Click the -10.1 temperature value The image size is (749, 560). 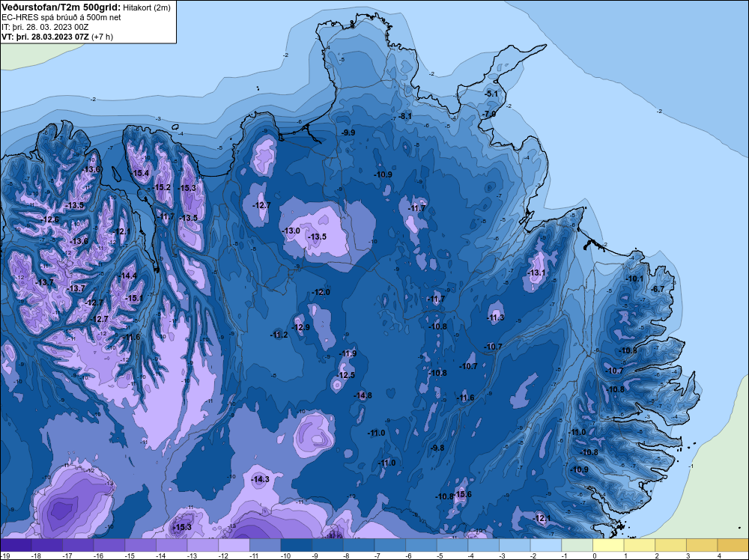click(x=634, y=279)
